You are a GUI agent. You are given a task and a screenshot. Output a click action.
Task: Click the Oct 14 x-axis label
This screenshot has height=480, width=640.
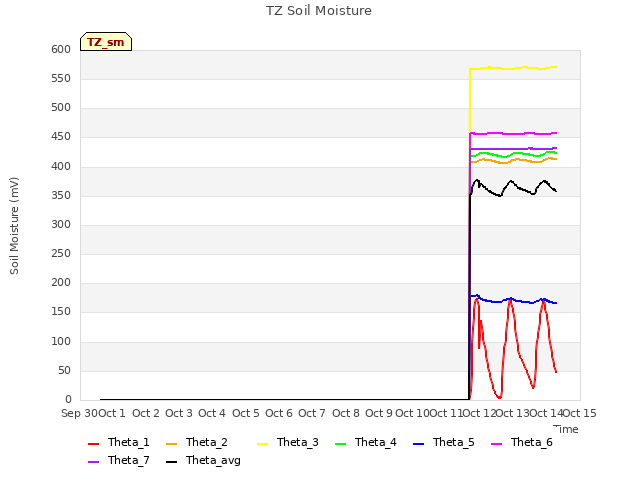[x=546, y=413]
